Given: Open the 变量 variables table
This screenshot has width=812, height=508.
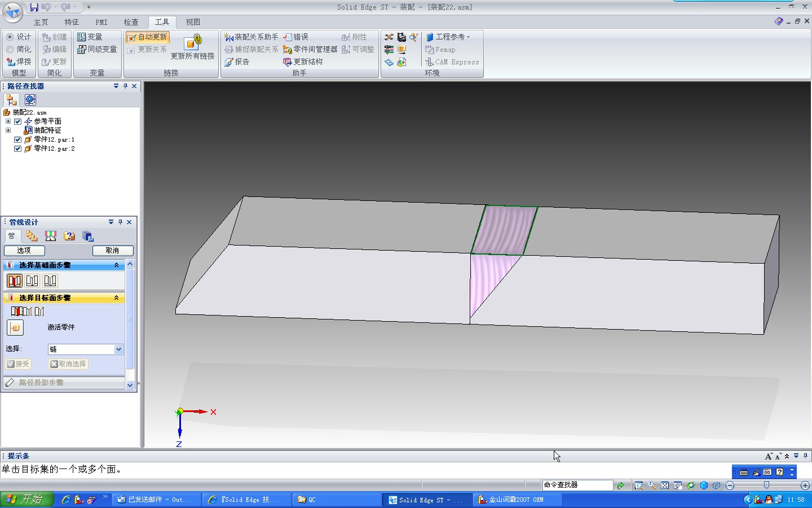Looking at the screenshot, I should [90, 37].
